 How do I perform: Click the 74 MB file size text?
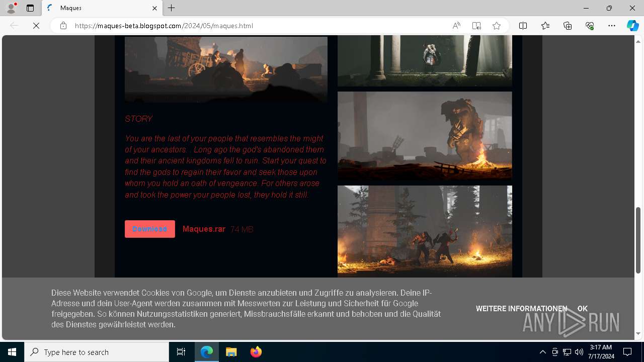click(x=242, y=229)
